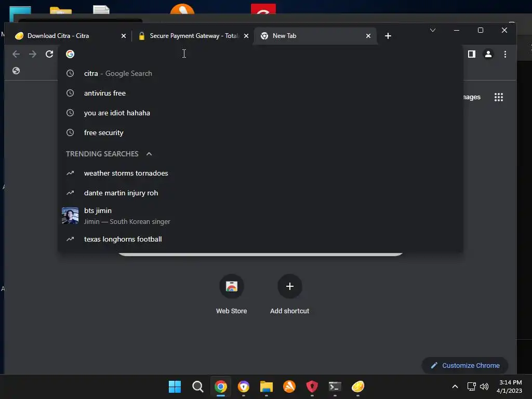
Task: Collapse the Trending Searches section
Action: pos(149,154)
